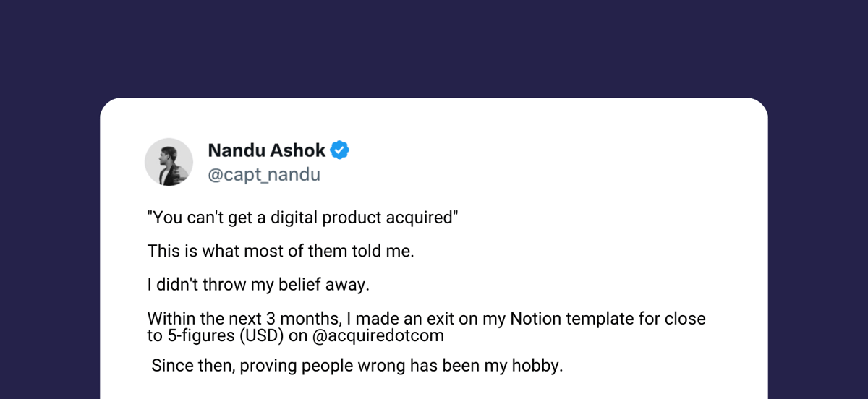Viewport: 868px width, 399px height.
Task: Click the blue verified badge
Action: (340, 150)
